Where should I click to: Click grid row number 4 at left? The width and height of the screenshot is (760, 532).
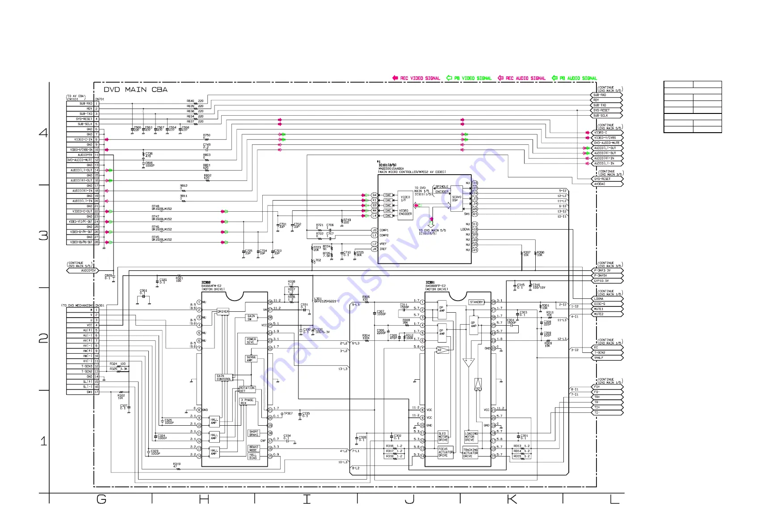[43, 133]
